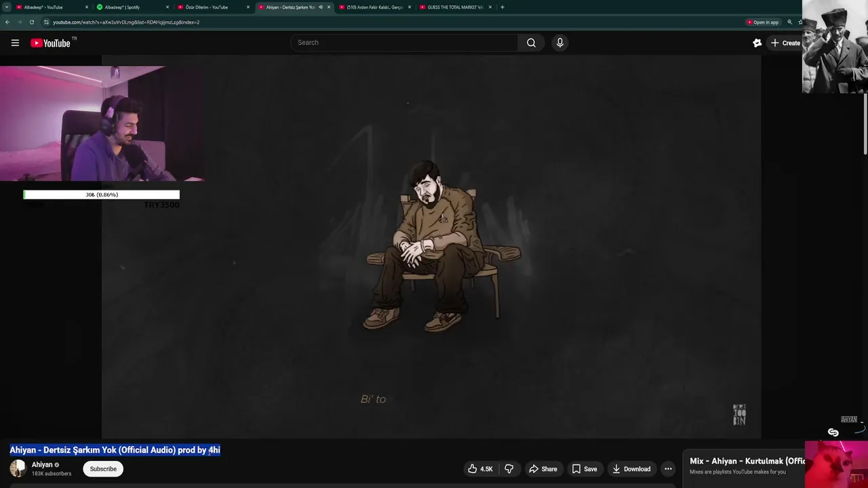The height and width of the screenshot is (488, 868).
Task: Open a new browser tab with the plus
Action: tap(502, 7)
